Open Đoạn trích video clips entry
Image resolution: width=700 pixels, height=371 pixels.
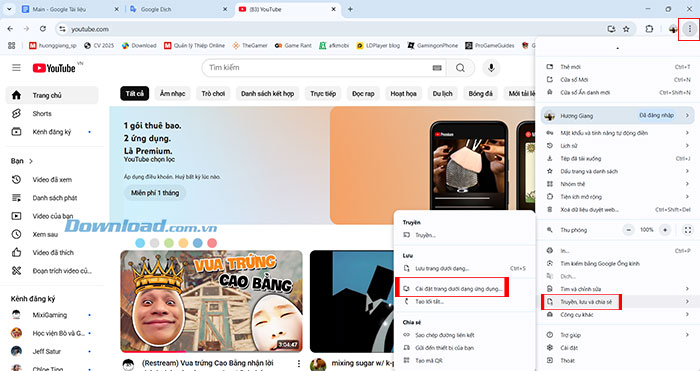[52, 271]
